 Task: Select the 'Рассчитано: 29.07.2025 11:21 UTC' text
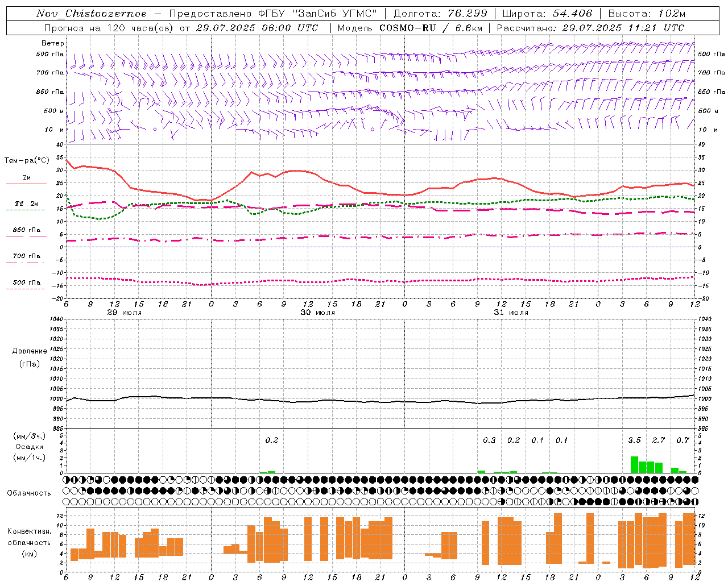pyautogui.click(x=590, y=28)
